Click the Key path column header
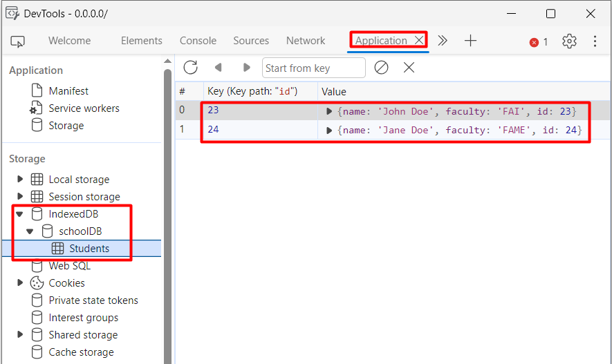The height and width of the screenshot is (364, 612). [x=260, y=91]
